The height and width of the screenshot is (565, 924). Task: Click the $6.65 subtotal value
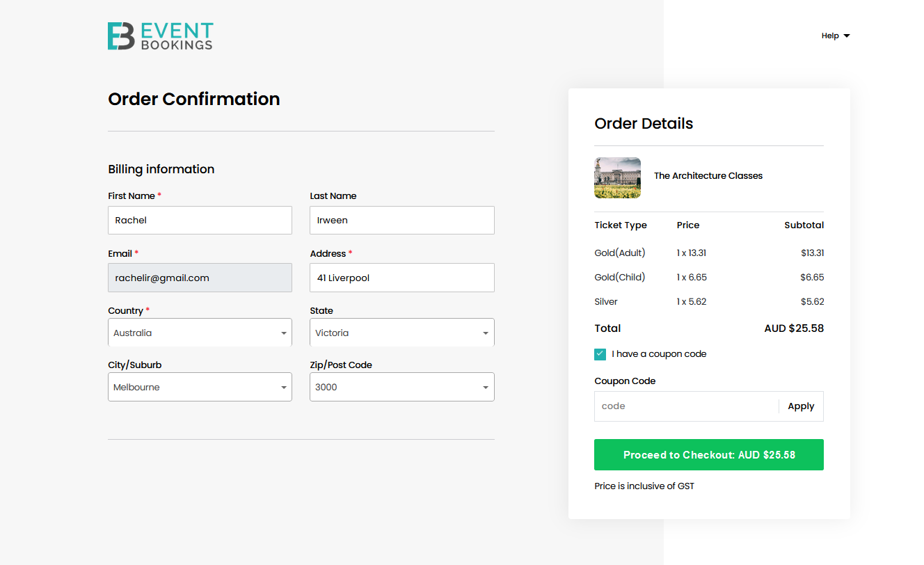point(812,277)
